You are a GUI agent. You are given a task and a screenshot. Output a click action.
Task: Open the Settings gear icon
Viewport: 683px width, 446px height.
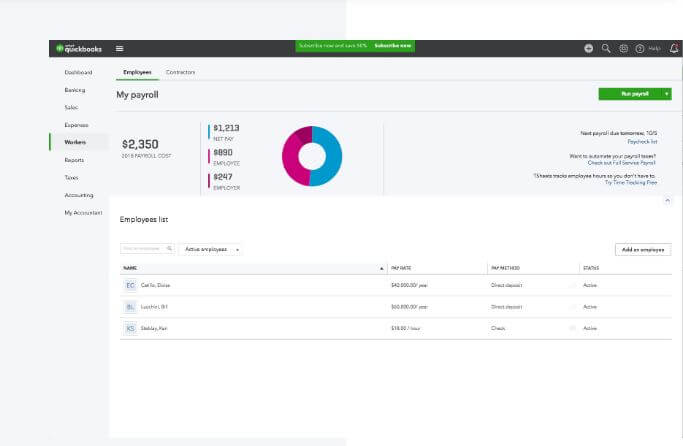click(x=623, y=48)
